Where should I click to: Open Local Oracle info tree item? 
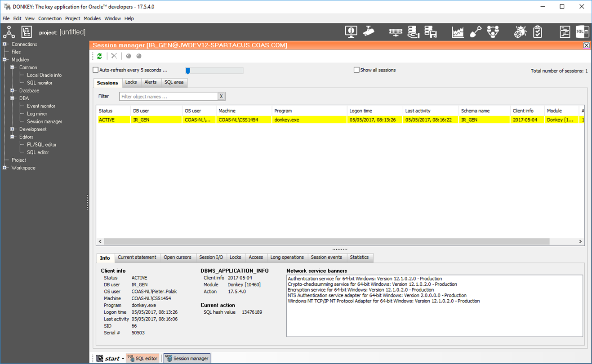44,75
